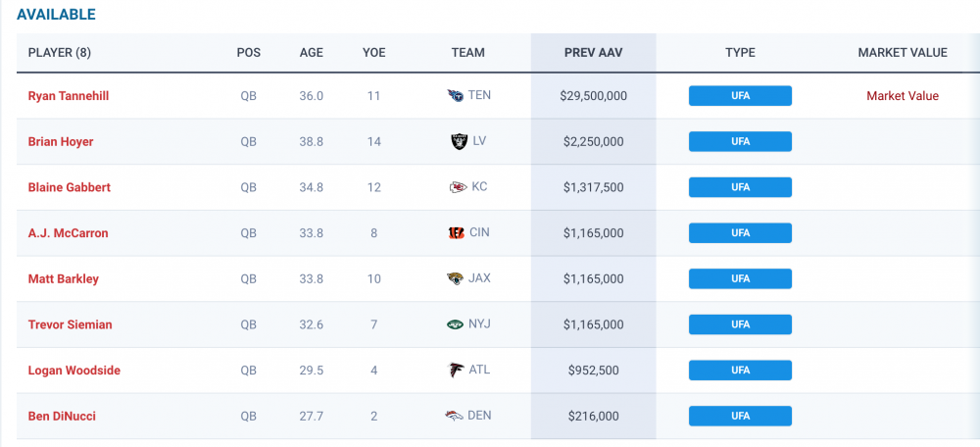Open Trevor Siemian's player page
The width and height of the screenshot is (980, 447).
tap(68, 324)
